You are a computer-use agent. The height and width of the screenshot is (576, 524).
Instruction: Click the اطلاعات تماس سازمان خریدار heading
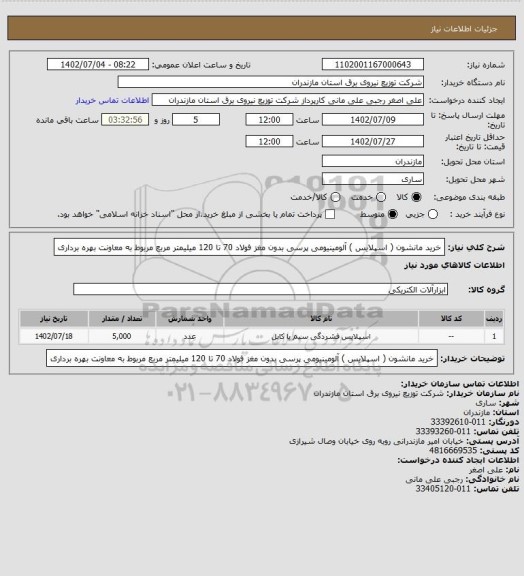point(460,384)
